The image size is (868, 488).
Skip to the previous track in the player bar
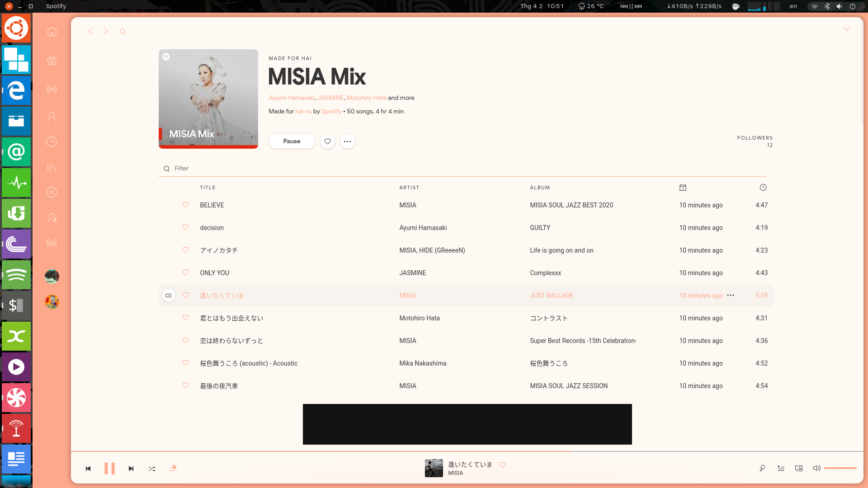pos(88,469)
